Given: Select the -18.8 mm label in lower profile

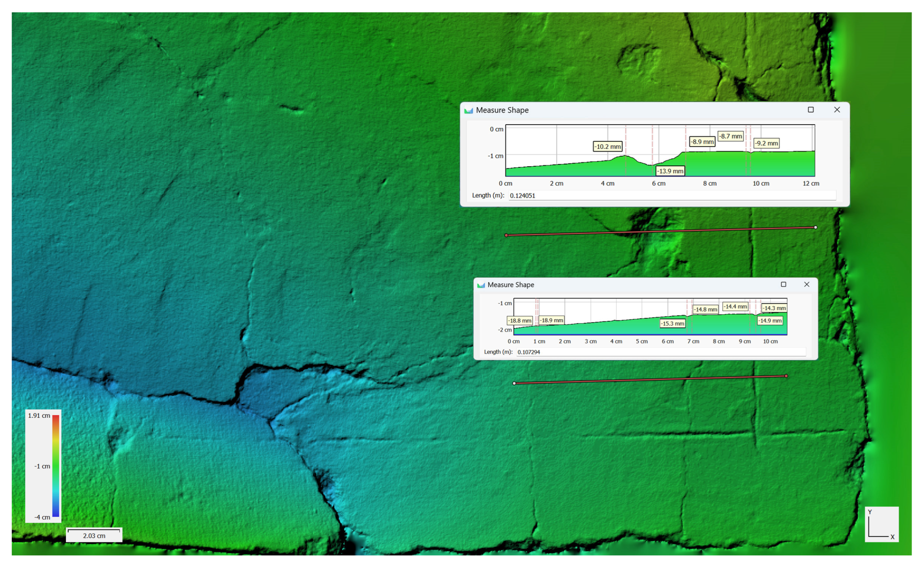Looking at the screenshot, I should point(520,320).
